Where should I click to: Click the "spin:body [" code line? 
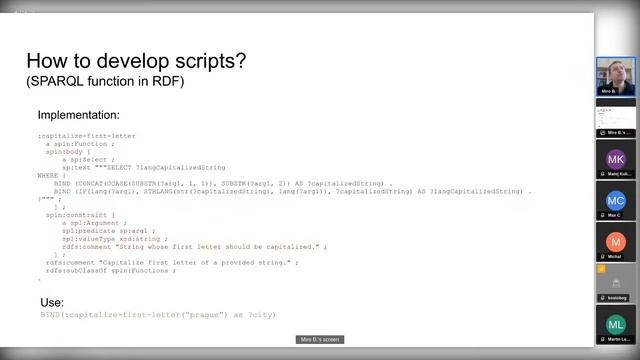[68, 152]
